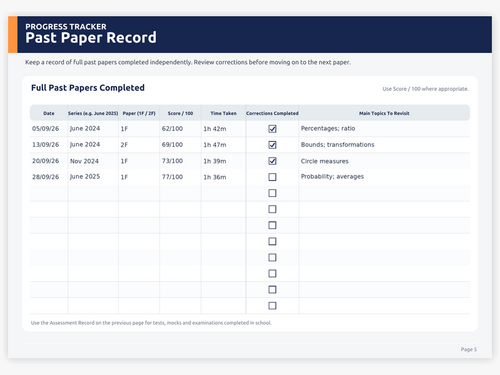Viewport: 500px width, 375px height.
Task: Click the Past Paper Record title
Action: point(91,38)
